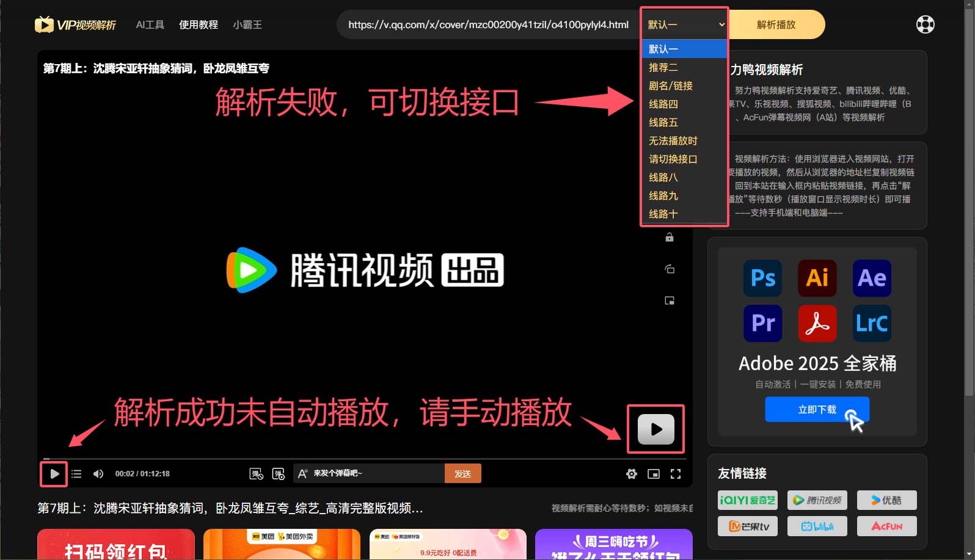975x560 pixels.
Task: Open the 使用教程 nav item
Action: tap(199, 25)
